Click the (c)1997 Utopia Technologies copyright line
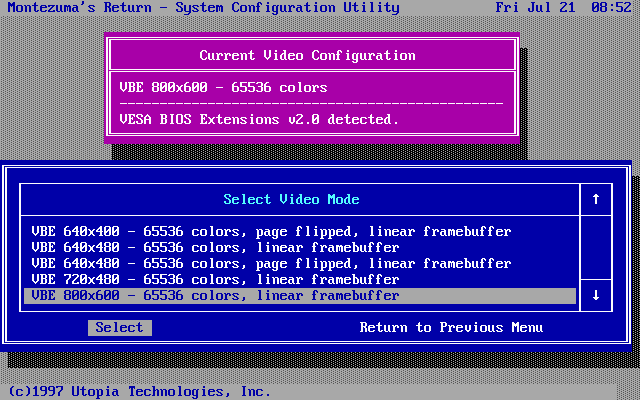The height and width of the screenshot is (400, 640). tap(139, 391)
